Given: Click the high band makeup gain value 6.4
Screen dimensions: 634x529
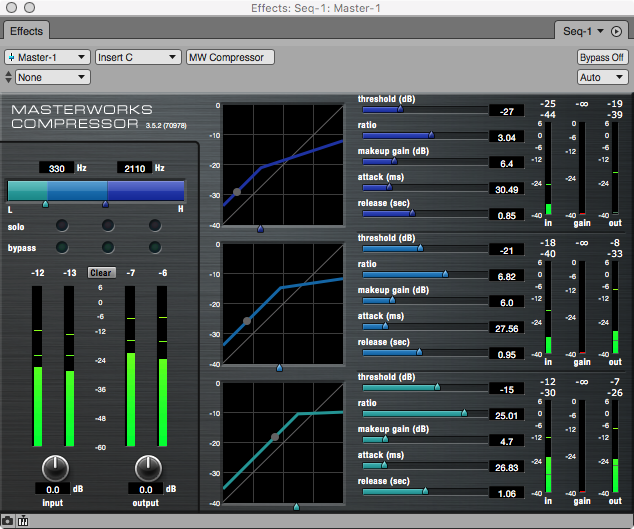Looking at the screenshot, I should pos(506,163).
